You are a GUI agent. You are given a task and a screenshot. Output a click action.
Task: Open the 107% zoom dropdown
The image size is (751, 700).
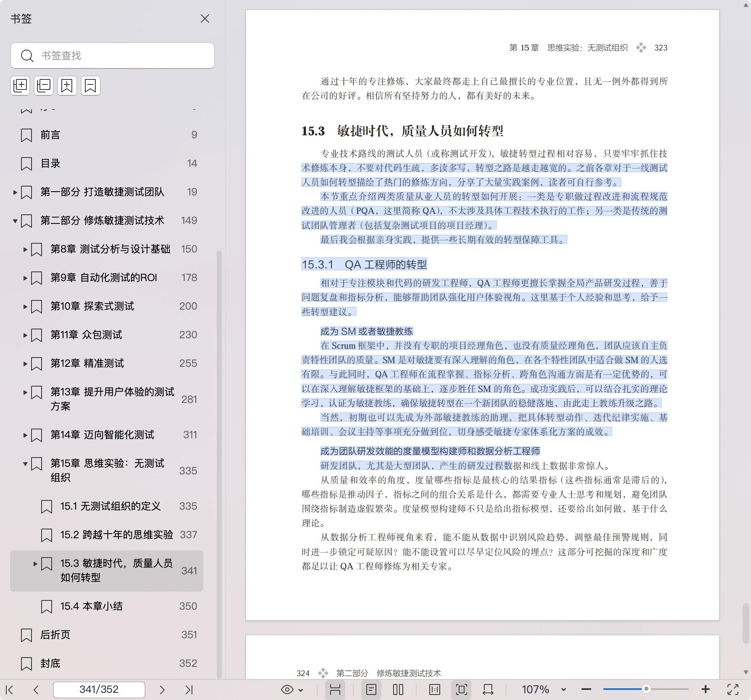564,689
